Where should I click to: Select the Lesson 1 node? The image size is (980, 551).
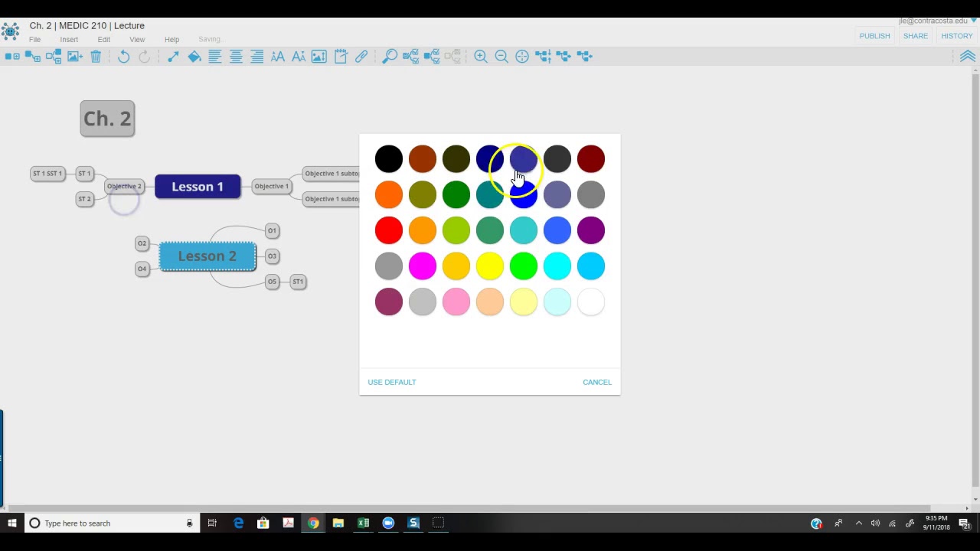coord(198,187)
